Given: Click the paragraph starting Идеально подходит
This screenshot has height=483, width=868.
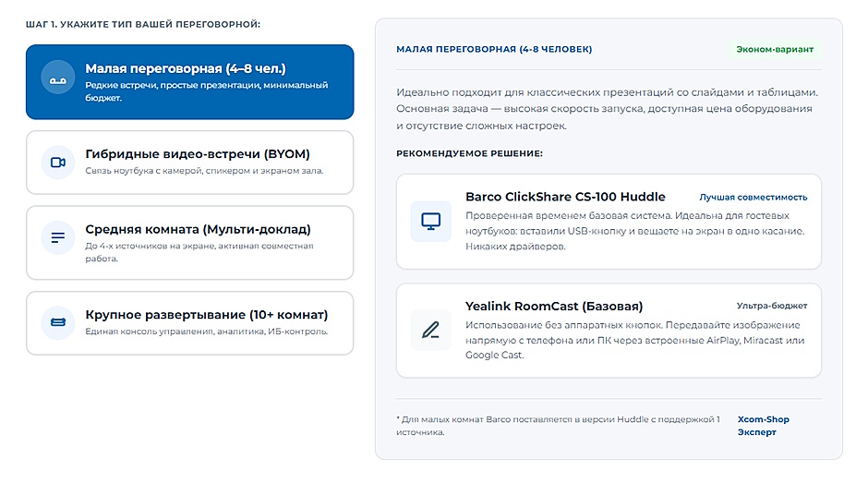Looking at the screenshot, I should tap(608, 109).
